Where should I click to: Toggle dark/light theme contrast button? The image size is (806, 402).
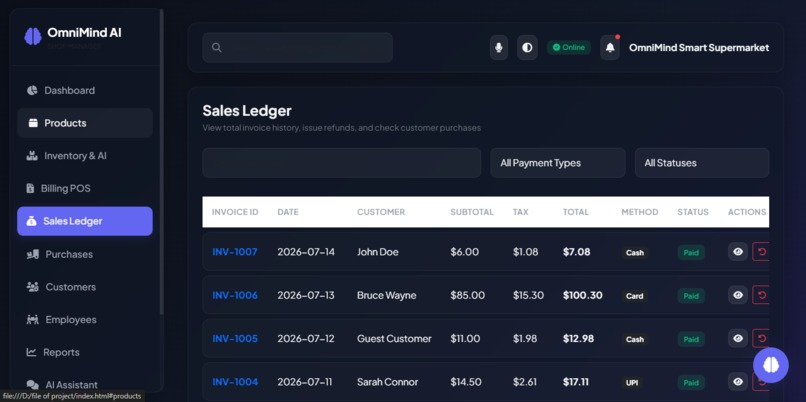(x=527, y=48)
